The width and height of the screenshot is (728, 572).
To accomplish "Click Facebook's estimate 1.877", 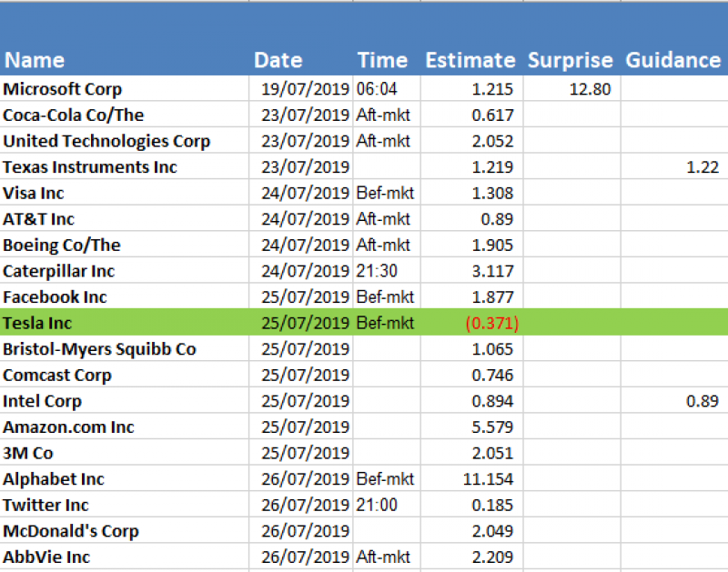I will [492, 296].
